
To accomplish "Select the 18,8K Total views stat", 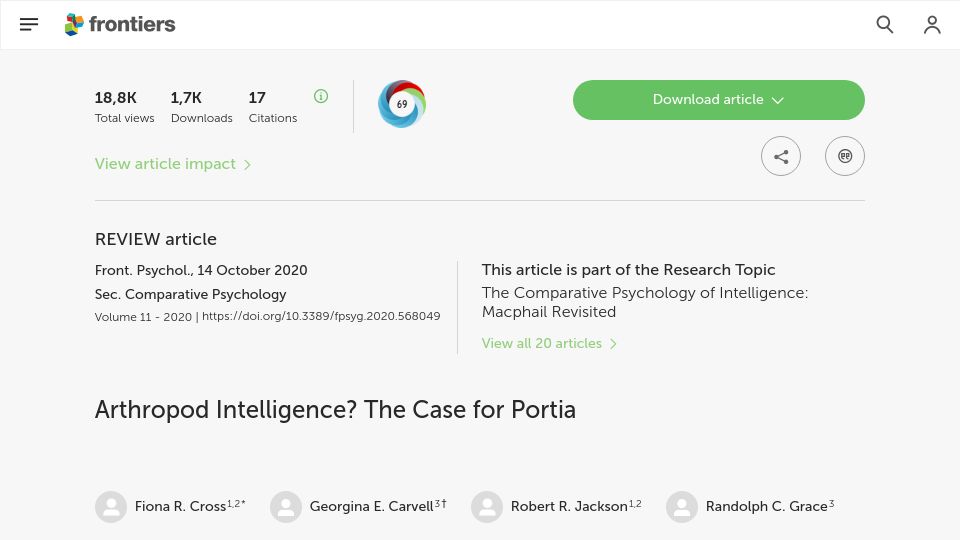I will [x=124, y=107].
